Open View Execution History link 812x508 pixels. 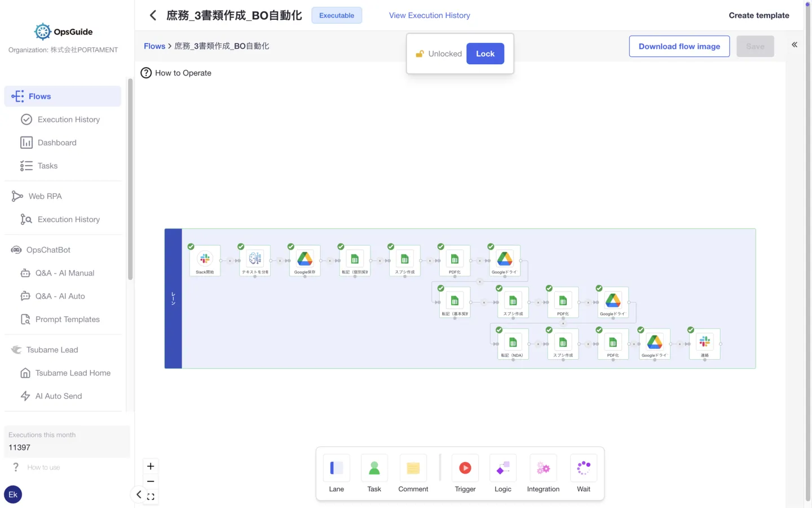click(x=429, y=15)
